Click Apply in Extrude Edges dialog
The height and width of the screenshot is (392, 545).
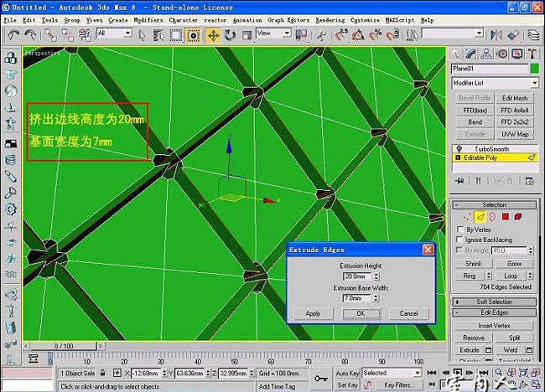[x=313, y=313]
